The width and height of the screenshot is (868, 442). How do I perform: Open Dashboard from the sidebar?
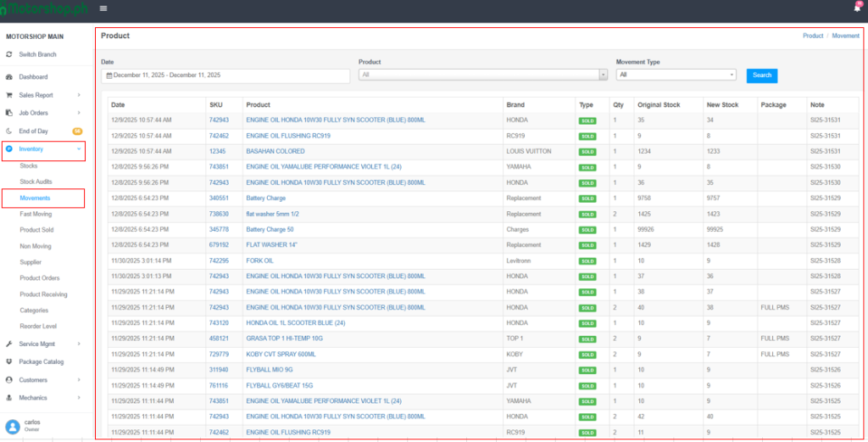[33, 77]
